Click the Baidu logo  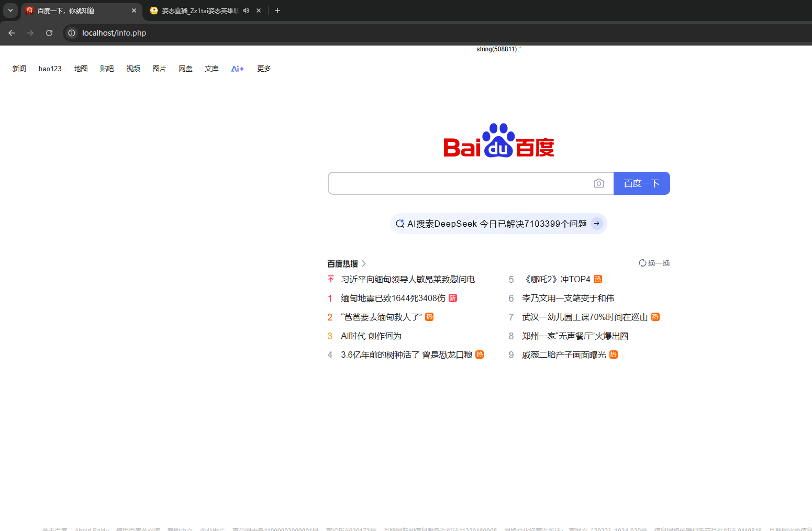point(499,140)
